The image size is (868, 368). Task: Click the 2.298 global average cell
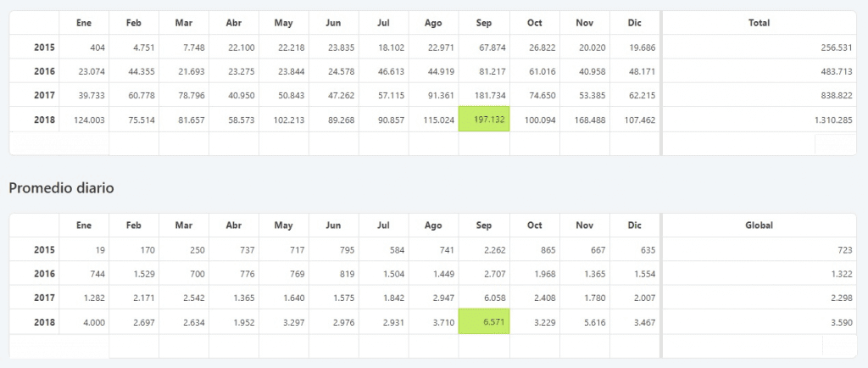[x=839, y=298]
